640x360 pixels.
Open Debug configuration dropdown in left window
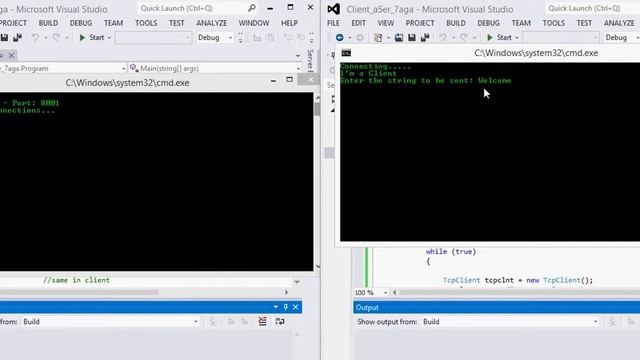click(x=214, y=38)
